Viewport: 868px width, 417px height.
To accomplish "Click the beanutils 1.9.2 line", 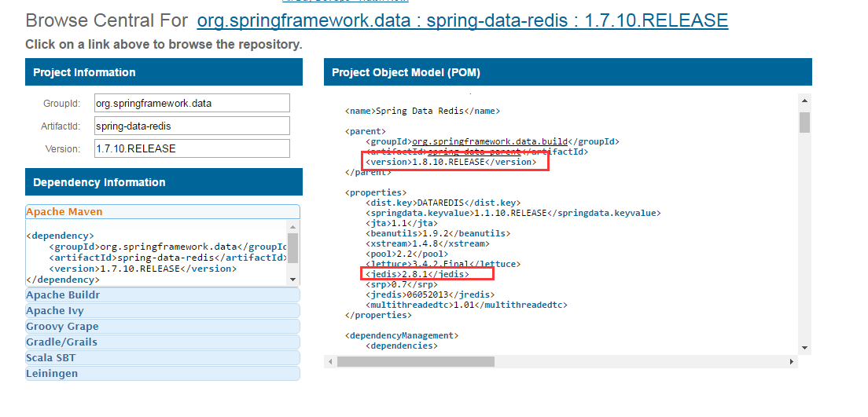I will [438, 233].
